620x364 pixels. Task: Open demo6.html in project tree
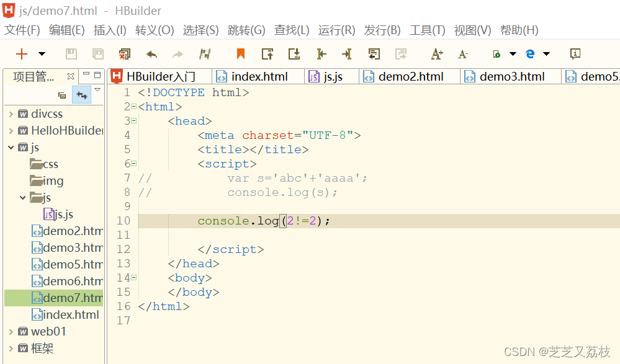coord(67,281)
